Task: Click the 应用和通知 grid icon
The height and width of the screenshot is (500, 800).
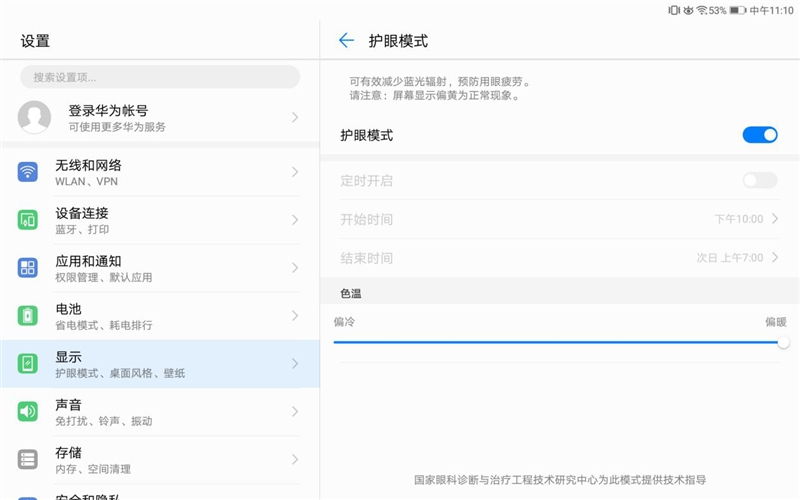Action: [x=28, y=268]
